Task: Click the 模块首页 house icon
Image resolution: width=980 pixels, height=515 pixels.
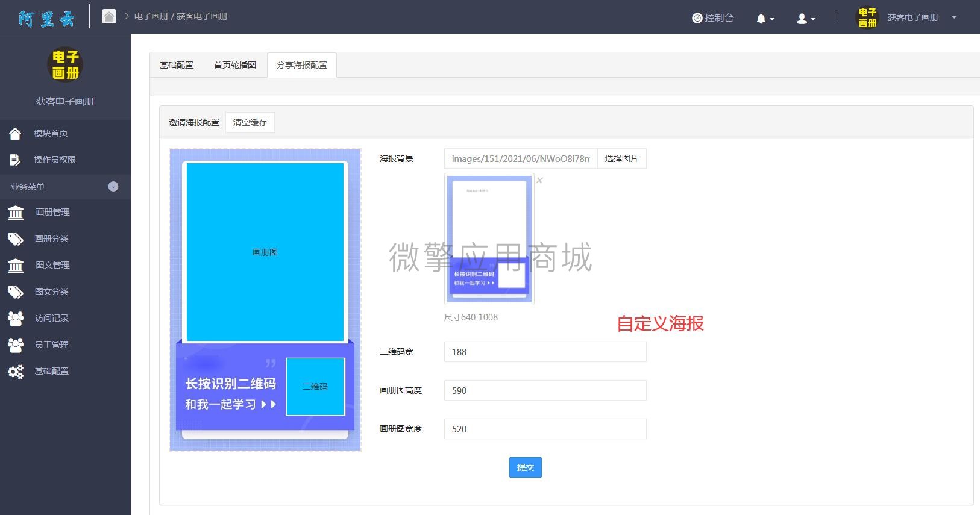Action: 15,133
